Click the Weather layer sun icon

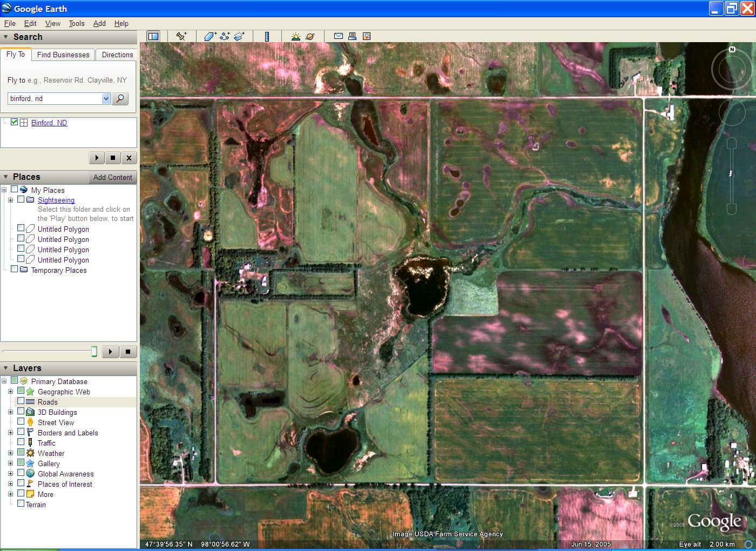click(x=30, y=453)
